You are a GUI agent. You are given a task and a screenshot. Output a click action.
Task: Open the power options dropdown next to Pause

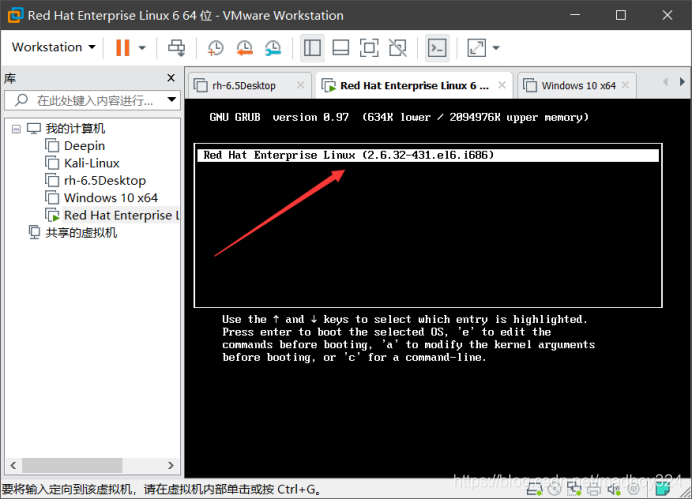[142, 48]
